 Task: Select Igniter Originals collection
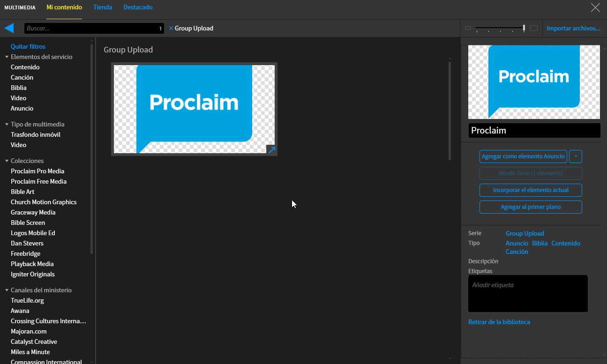[x=33, y=274]
